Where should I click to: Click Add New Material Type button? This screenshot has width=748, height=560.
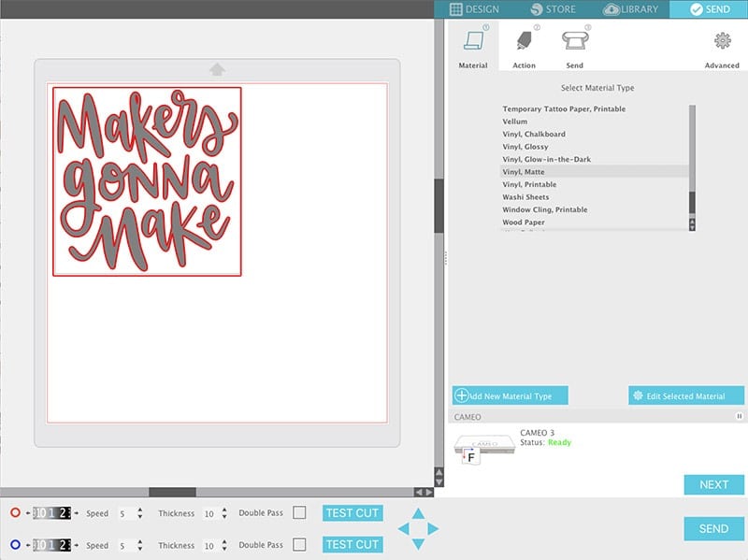click(510, 396)
